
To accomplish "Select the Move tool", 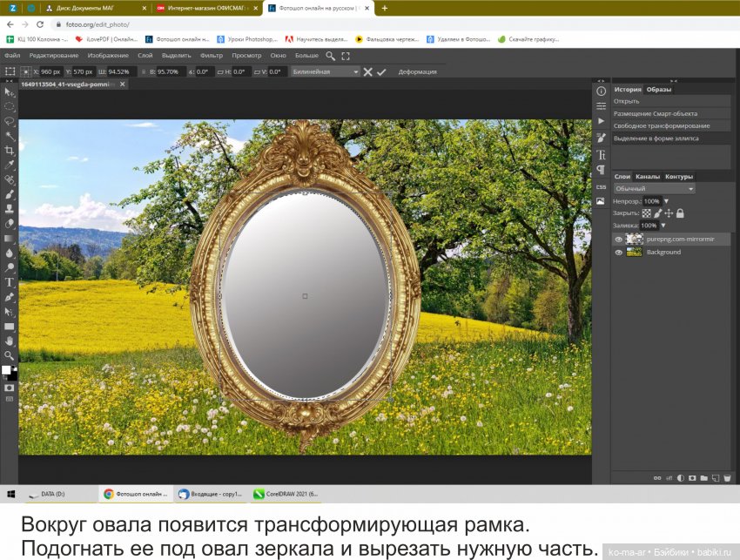I will [10, 91].
